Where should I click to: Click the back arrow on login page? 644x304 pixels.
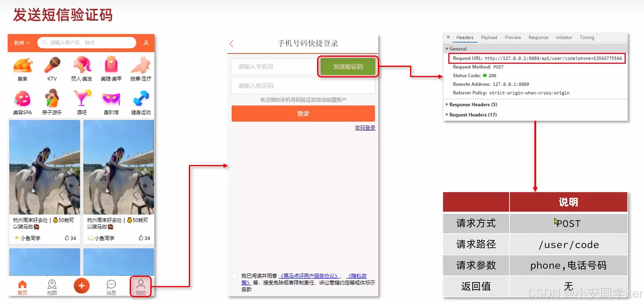[231, 44]
